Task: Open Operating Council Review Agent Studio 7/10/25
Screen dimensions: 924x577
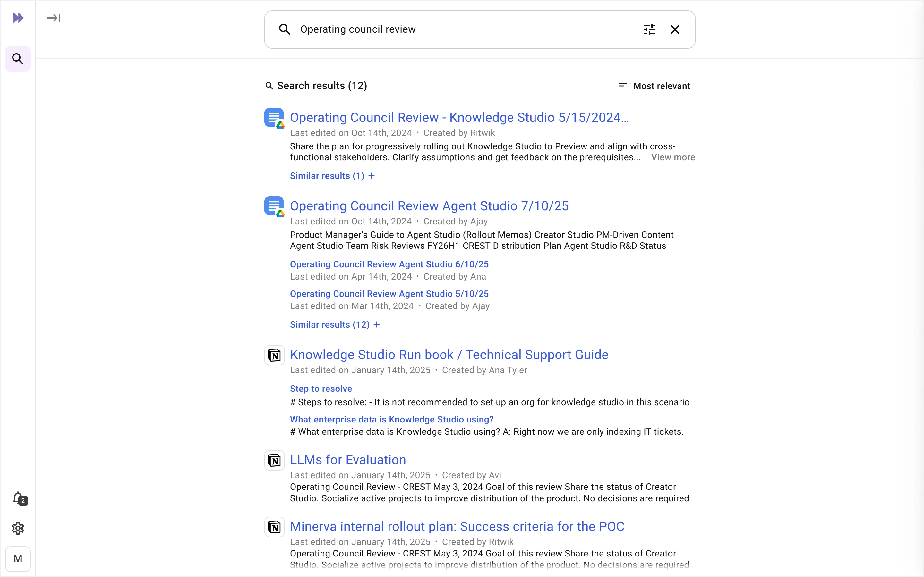Action: 429,206
